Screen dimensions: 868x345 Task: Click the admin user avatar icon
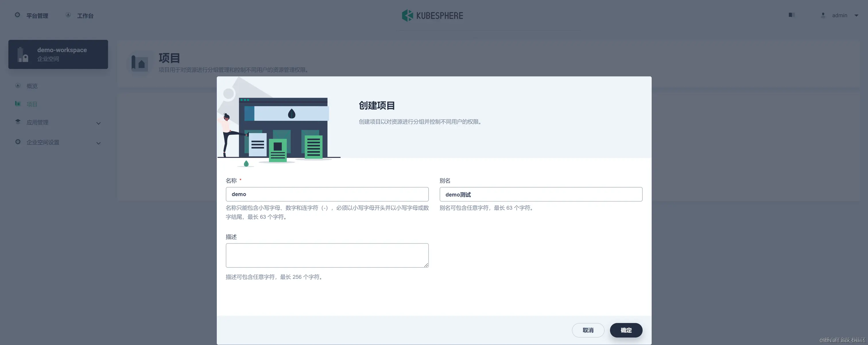823,15
